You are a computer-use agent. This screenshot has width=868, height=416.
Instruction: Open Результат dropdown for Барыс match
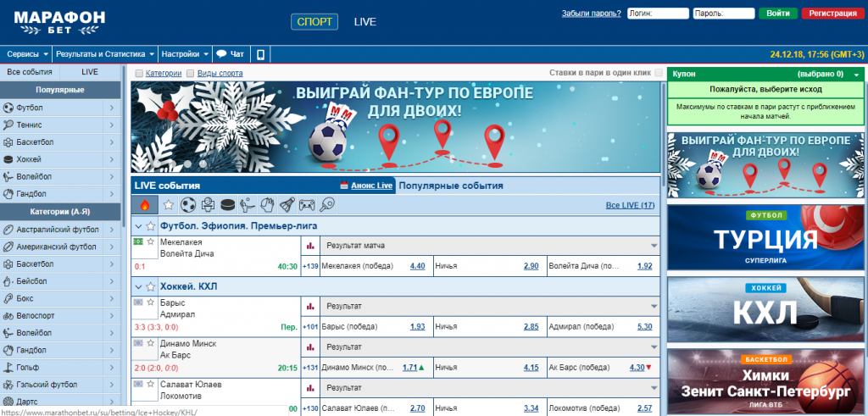point(491,306)
